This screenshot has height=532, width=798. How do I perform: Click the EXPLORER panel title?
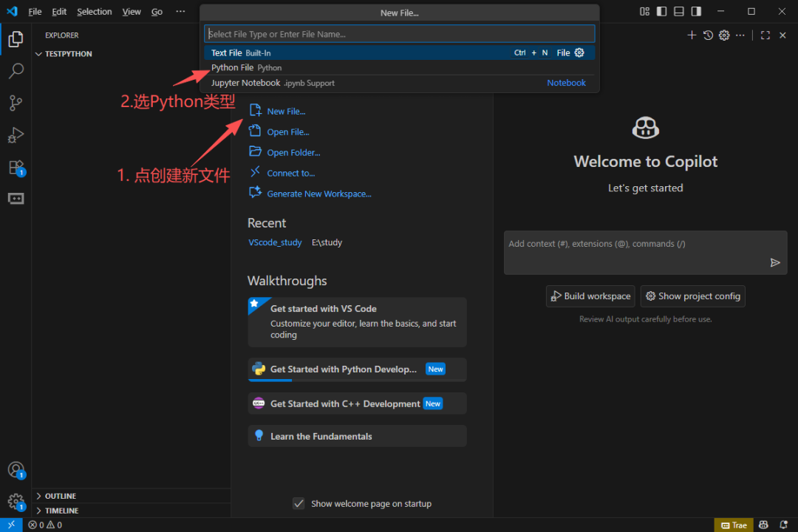[x=61, y=35]
